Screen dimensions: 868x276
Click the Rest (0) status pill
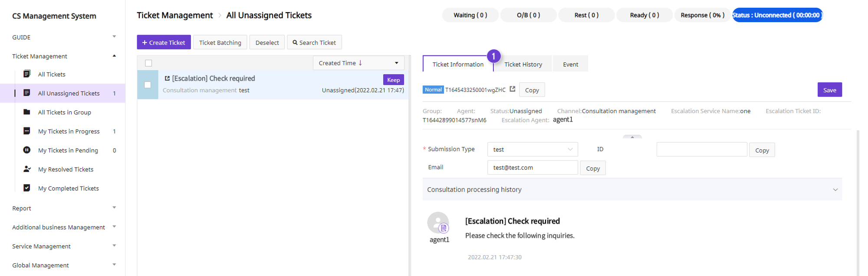coord(586,15)
